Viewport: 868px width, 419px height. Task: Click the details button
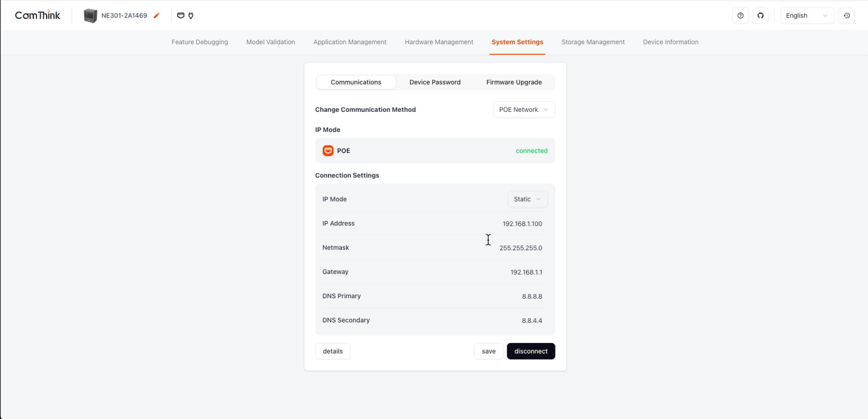pyautogui.click(x=333, y=351)
